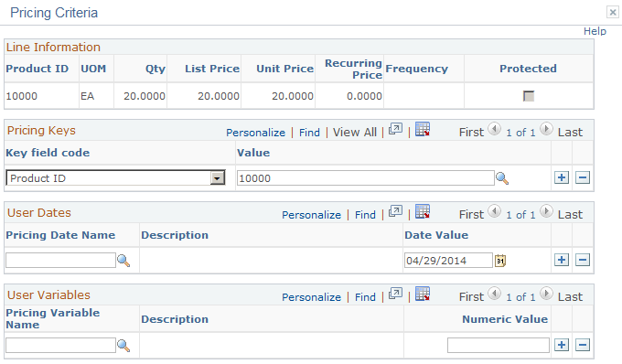The height and width of the screenshot is (364, 622).
Task: Click First in Pricing Keys navigation
Action: 471,132
